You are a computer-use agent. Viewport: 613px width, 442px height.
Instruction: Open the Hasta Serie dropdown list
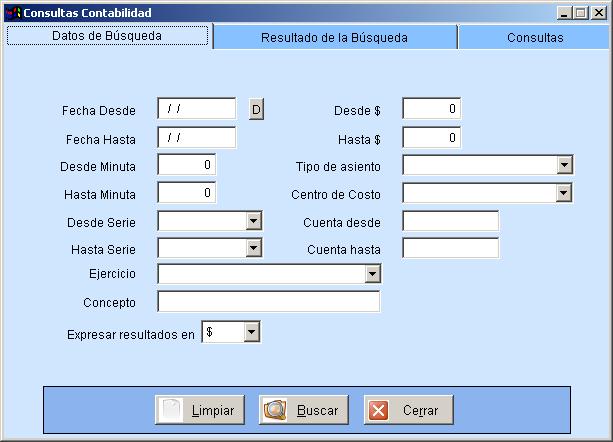253,248
